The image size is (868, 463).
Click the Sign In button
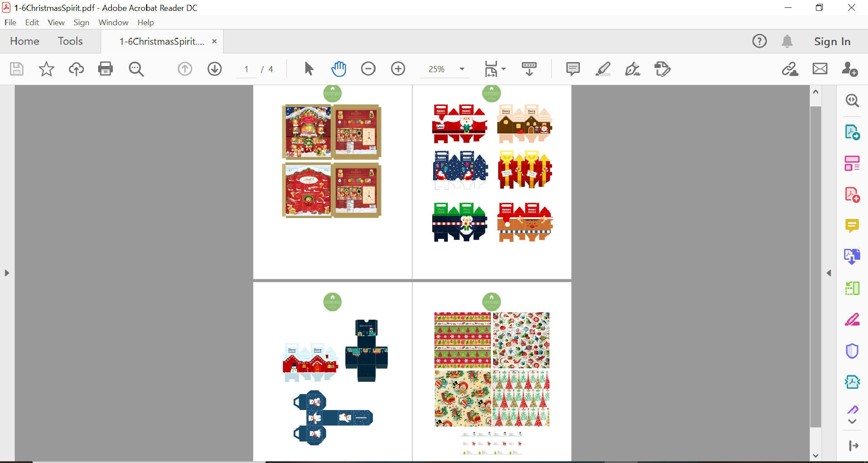[832, 41]
